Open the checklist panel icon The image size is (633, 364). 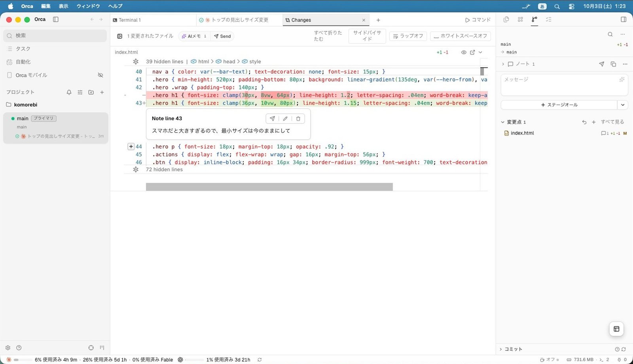(x=549, y=19)
